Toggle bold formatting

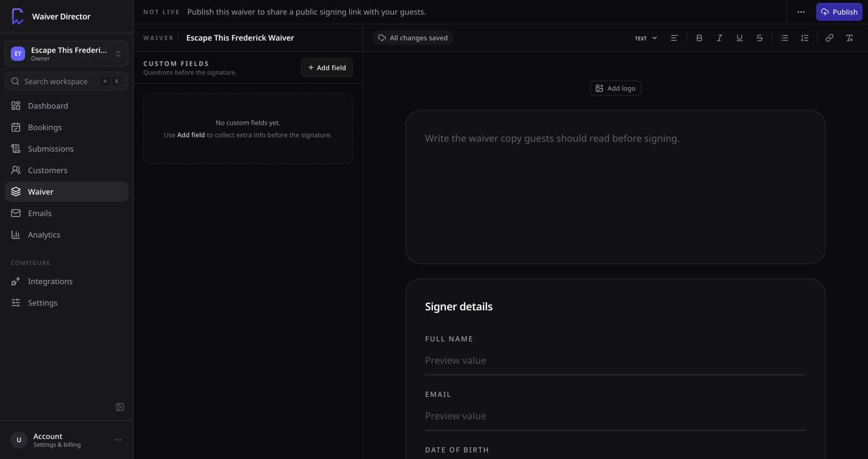(x=699, y=38)
